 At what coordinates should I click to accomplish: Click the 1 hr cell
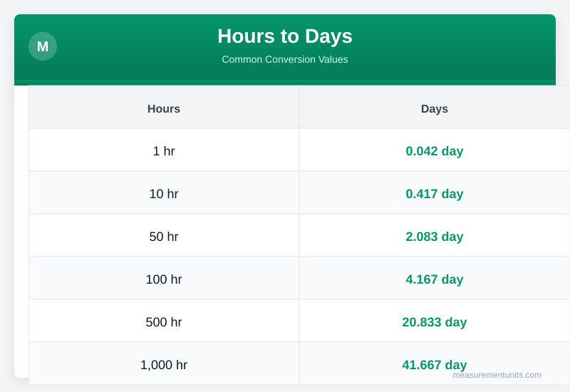tap(164, 150)
